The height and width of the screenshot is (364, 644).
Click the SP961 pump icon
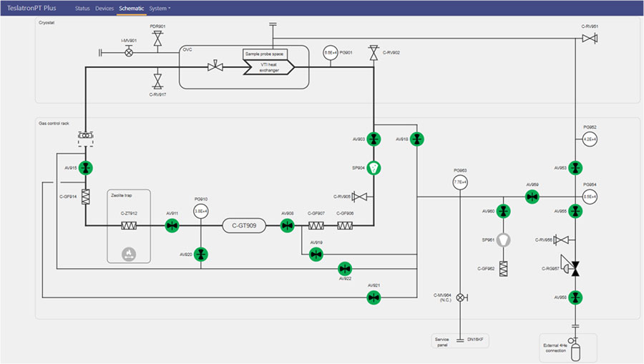[x=504, y=239]
